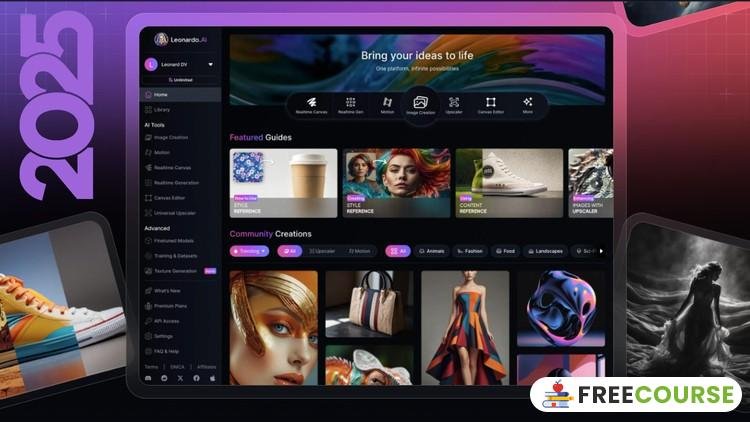Open Image Creation from the top bar
This screenshot has height=422, width=750.
pyautogui.click(x=420, y=105)
